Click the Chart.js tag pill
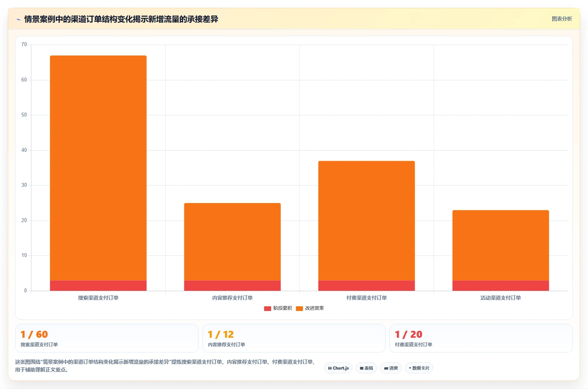The image size is (588, 389). click(338, 368)
